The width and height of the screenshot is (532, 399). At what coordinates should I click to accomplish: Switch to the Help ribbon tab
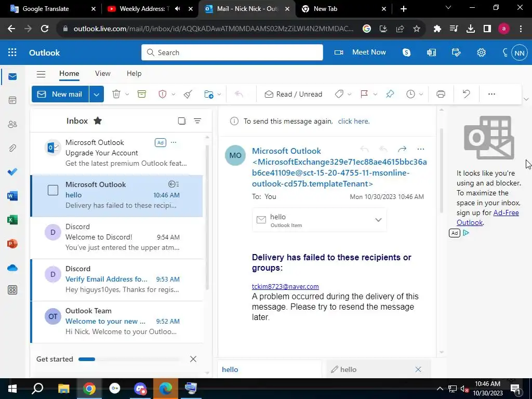pos(134,73)
